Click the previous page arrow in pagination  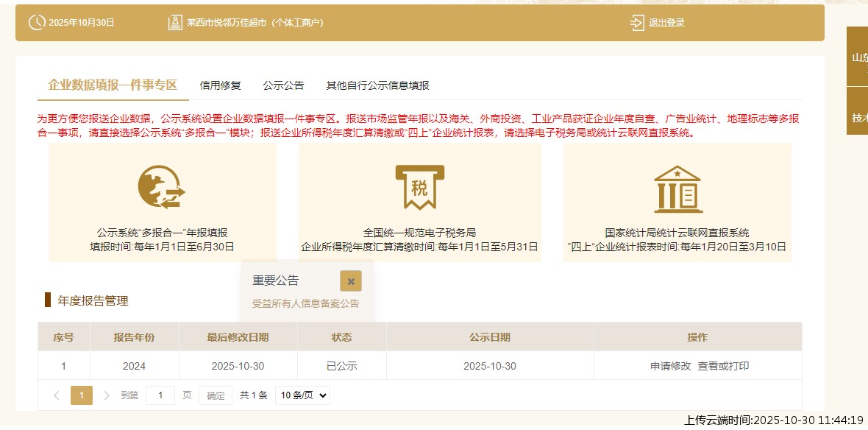(x=57, y=395)
